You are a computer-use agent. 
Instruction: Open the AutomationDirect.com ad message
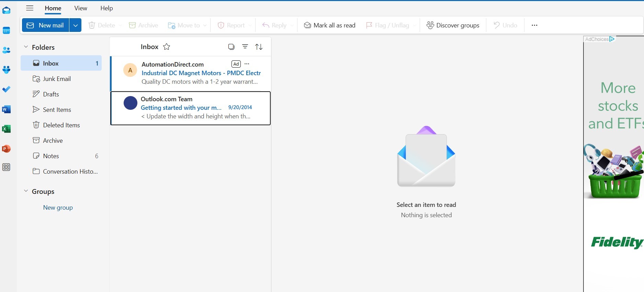point(191,73)
